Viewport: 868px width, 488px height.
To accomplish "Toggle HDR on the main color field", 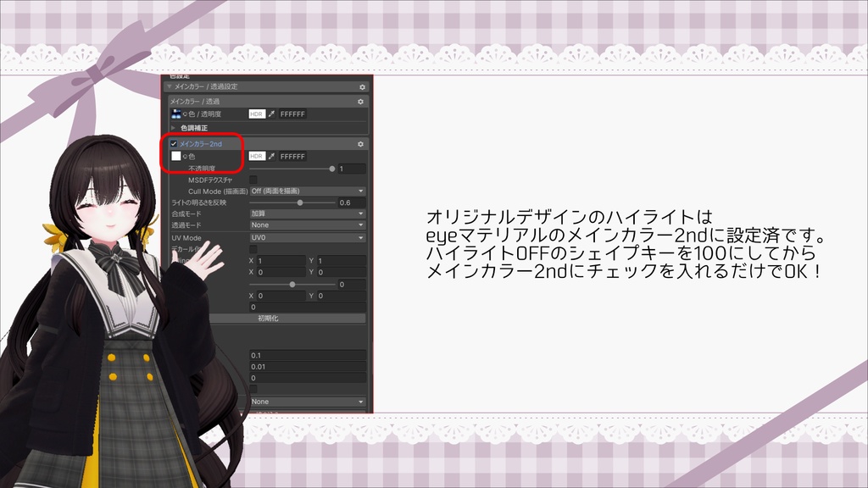I will 258,114.
